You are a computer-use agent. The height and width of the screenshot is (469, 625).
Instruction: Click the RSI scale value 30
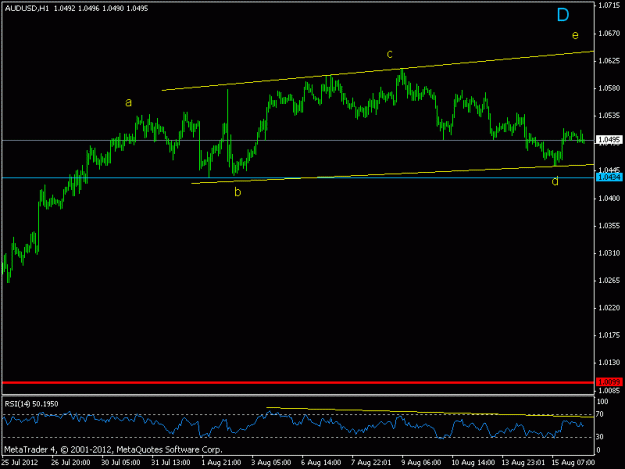point(600,437)
